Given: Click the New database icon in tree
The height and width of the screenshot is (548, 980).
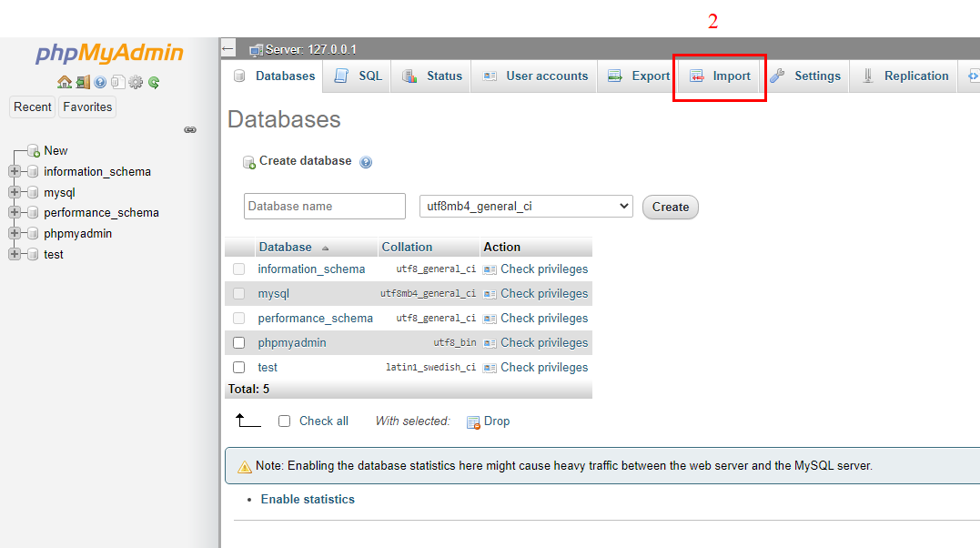Looking at the screenshot, I should (33, 151).
